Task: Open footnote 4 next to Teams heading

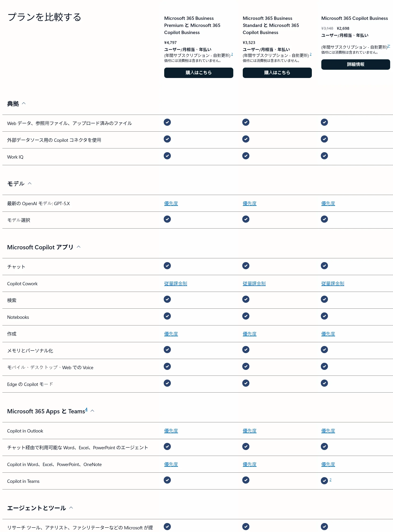Action: pos(86,409)
